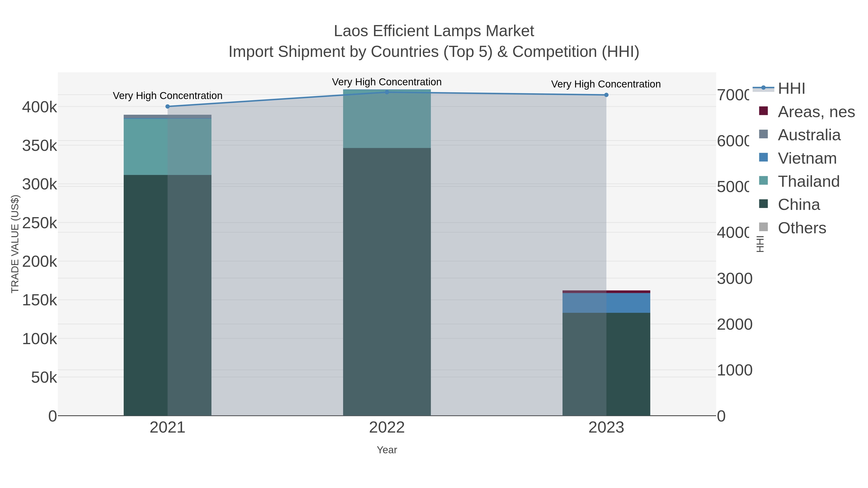The height and width of the screenshot is (488, 868).
Task: Click the 100k y-axis tick label
Action: point(40,339)
